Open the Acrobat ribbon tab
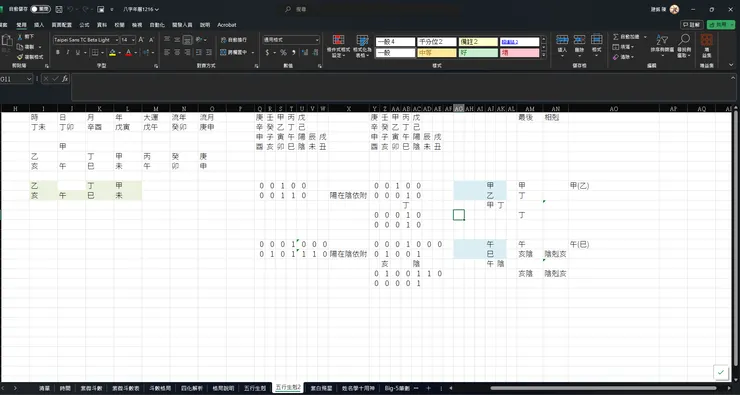This screenshot has width=740, height=395. tap(227, 25)
